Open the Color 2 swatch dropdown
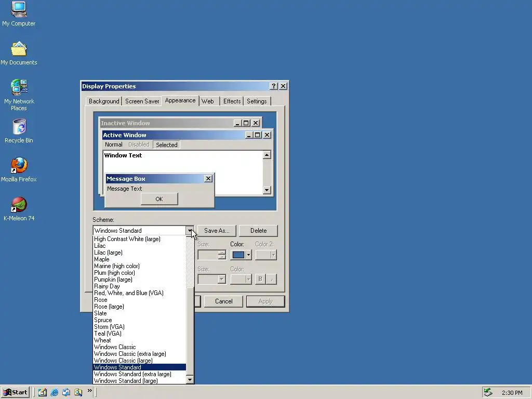Screen dimensions: 532x399 point(266,255)
